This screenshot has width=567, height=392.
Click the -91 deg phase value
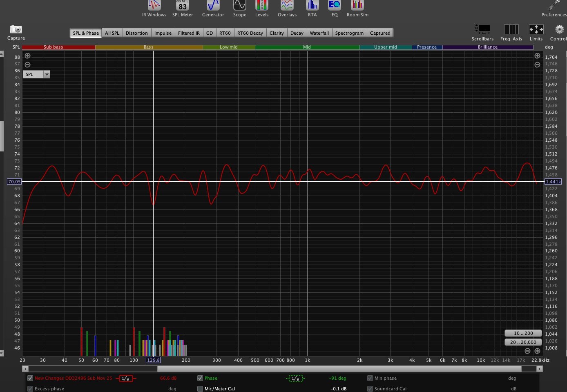click(x=337, y=378)
